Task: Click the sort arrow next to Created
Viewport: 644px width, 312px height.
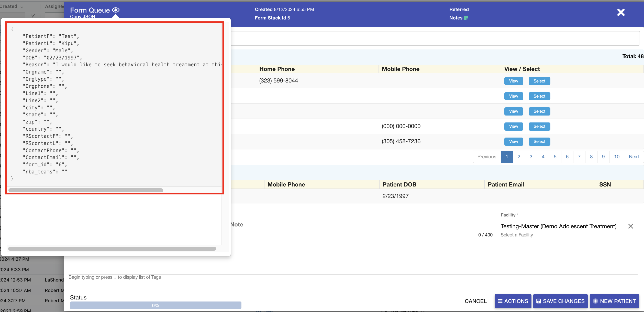Action: (21, 6)
